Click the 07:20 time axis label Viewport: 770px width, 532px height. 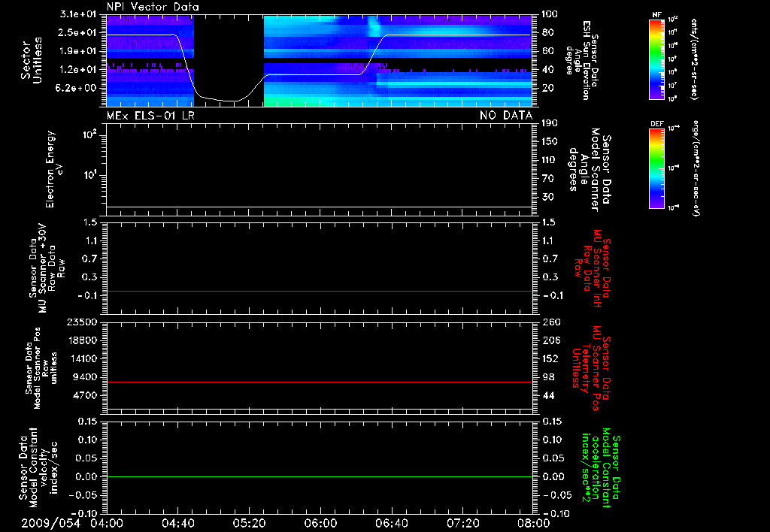[463, 523]
